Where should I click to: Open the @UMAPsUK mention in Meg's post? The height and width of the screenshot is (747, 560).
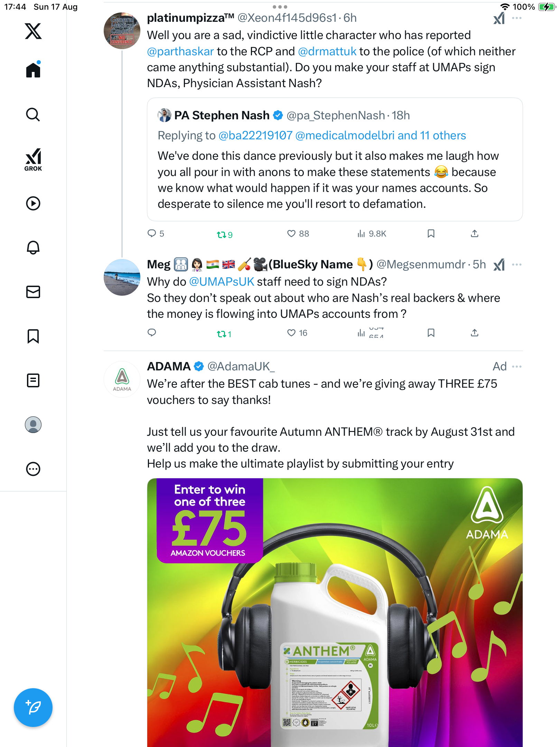pyautogui.click(x=222, y=282)
